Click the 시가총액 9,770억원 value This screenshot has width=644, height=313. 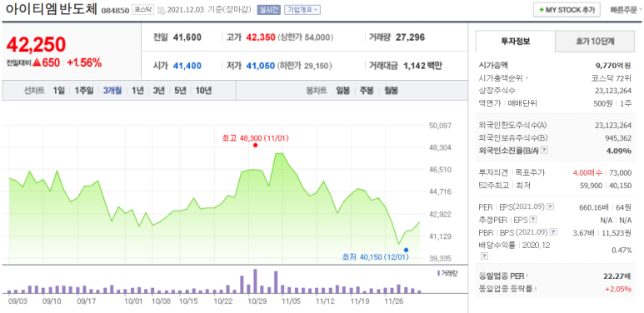click(613, 65)
